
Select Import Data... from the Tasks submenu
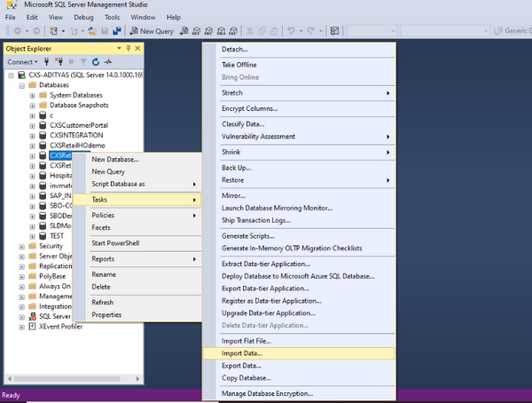pyautogui.click(x=299, y=353)
